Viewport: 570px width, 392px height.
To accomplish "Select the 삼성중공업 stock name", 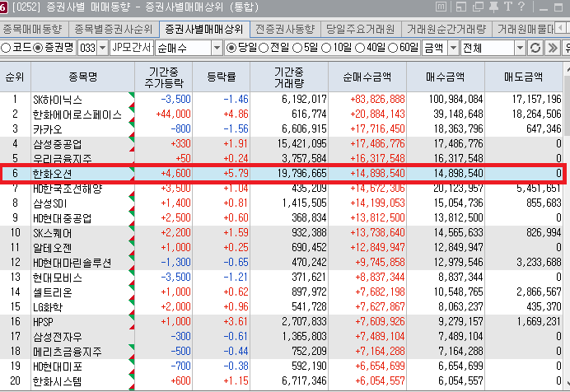I will point(58,144).
